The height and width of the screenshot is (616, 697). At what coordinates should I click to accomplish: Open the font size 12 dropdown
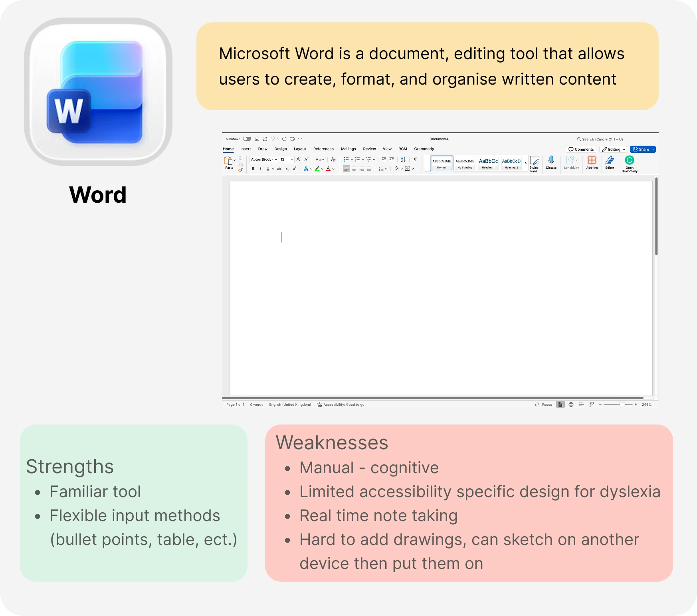[287, 160]
